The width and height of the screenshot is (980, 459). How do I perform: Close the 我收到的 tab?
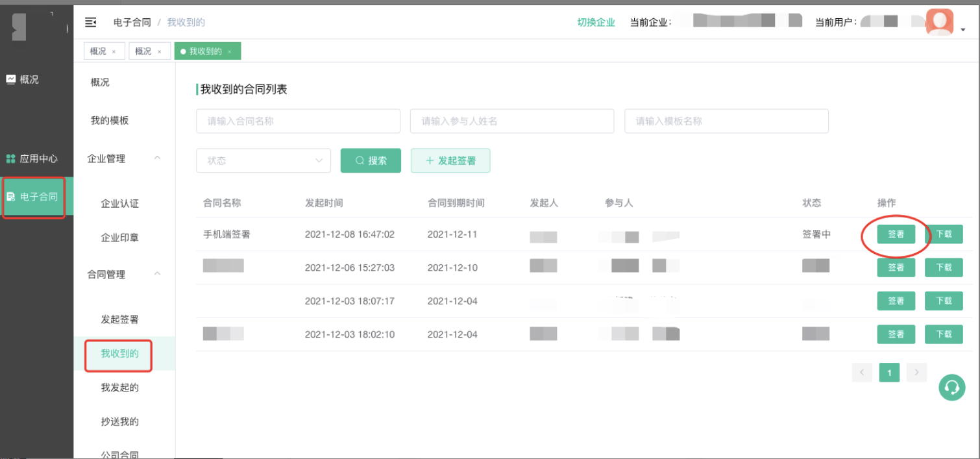(229, 52)
